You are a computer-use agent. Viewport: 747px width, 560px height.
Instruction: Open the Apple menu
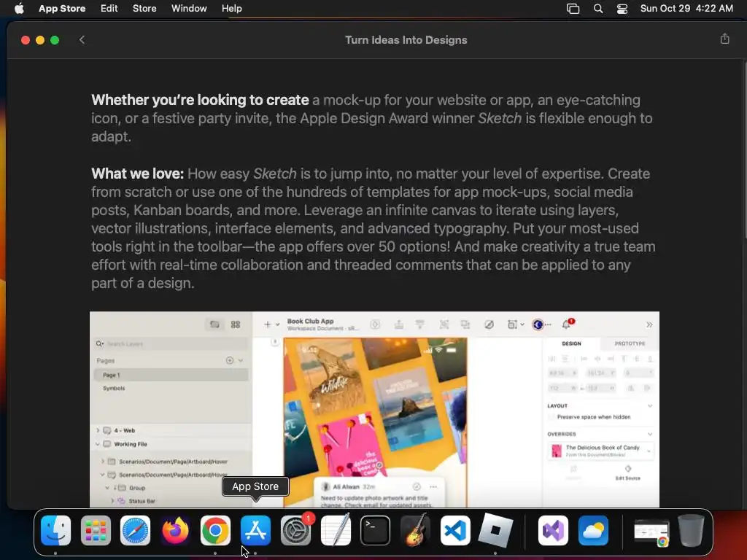click(x=19, y=9)
